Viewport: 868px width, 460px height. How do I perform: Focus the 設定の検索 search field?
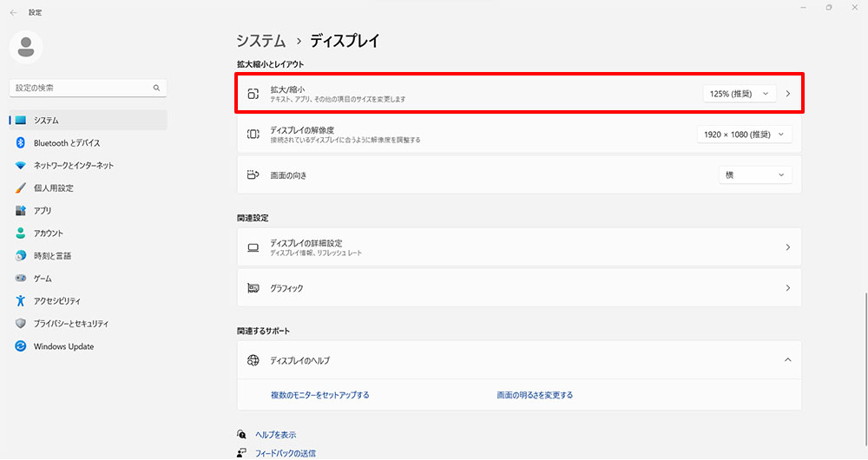88,88
